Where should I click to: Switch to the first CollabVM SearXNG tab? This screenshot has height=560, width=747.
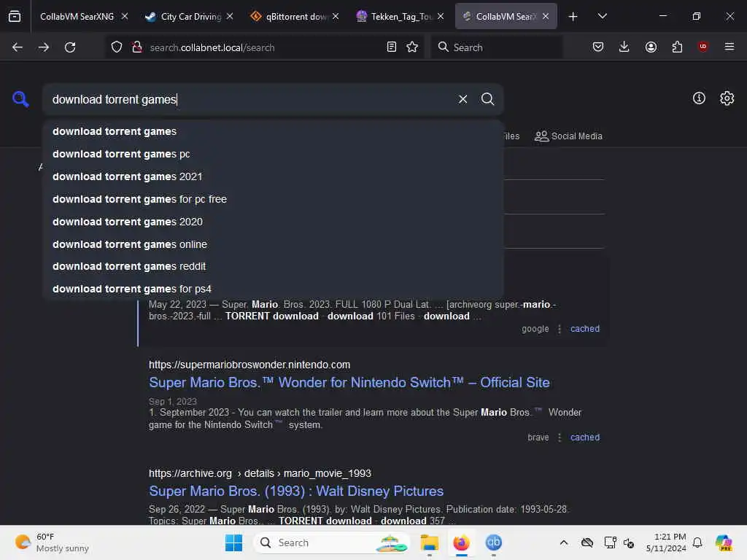pyautogui.click(x=77, y=16)
